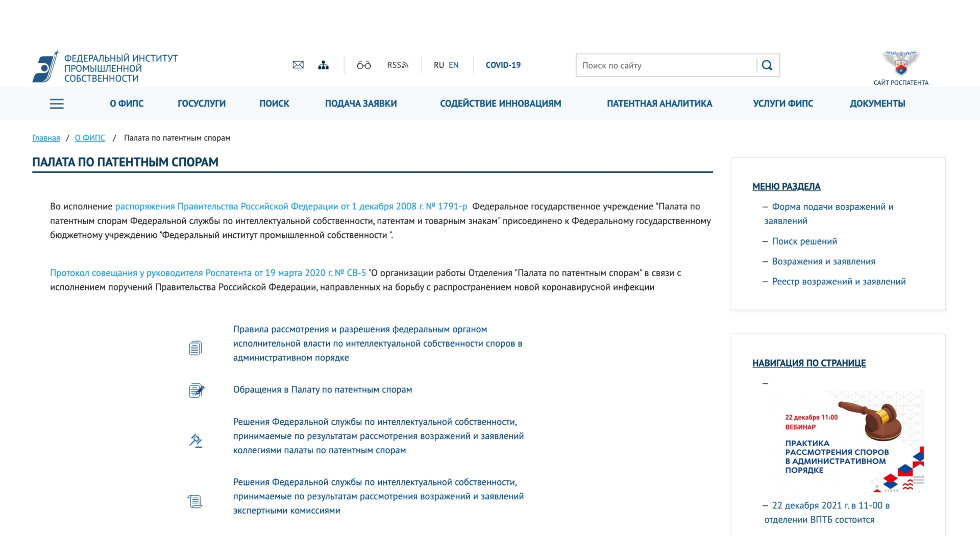Open the ГОСУСЛУГИ menu

pos(202,104)
